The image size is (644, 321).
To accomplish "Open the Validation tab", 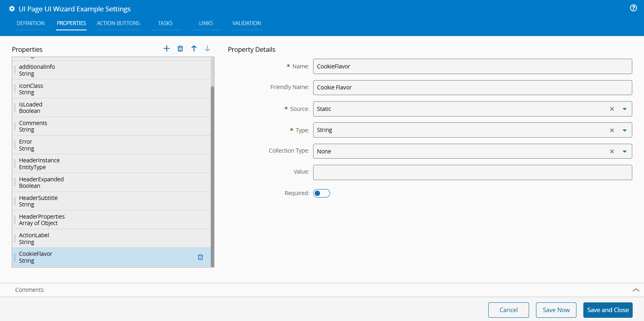I will (246, 23).
